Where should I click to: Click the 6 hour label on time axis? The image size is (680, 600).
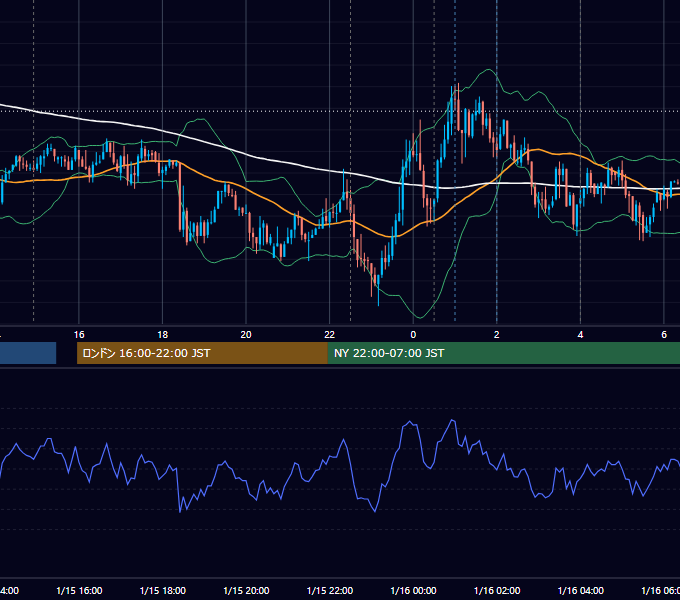pos(664,335)
